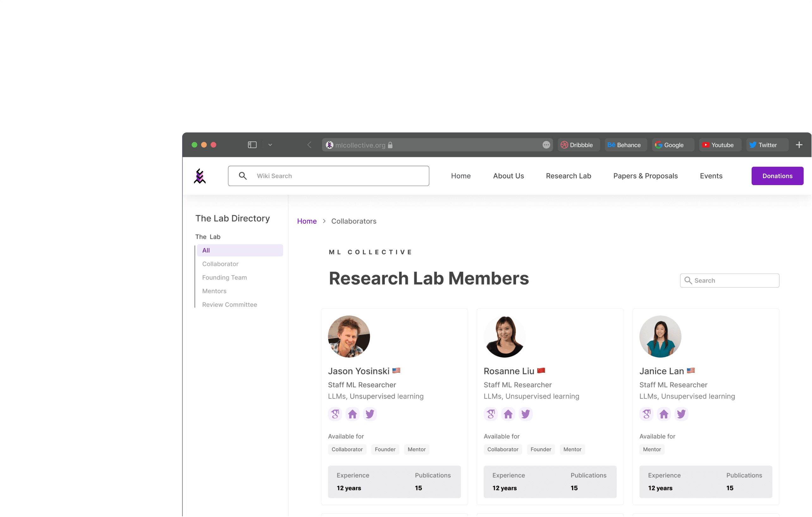
Task: Expand the sidebar dropdown chevron
Action: [x=270, y=145]
